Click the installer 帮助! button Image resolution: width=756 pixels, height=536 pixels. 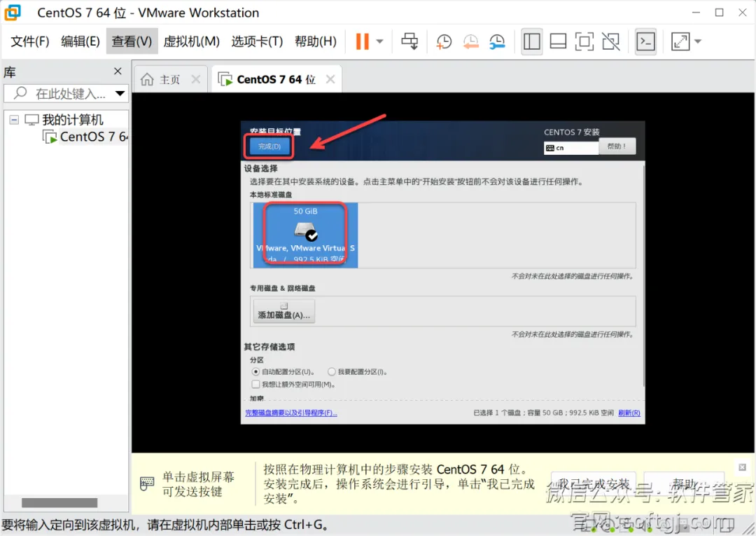click(x=617, y=146)
